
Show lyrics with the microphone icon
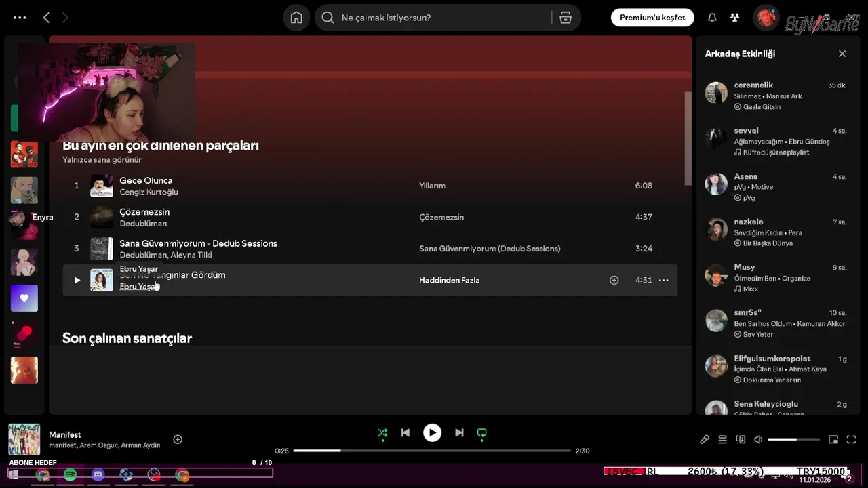[x=705, y=439]
